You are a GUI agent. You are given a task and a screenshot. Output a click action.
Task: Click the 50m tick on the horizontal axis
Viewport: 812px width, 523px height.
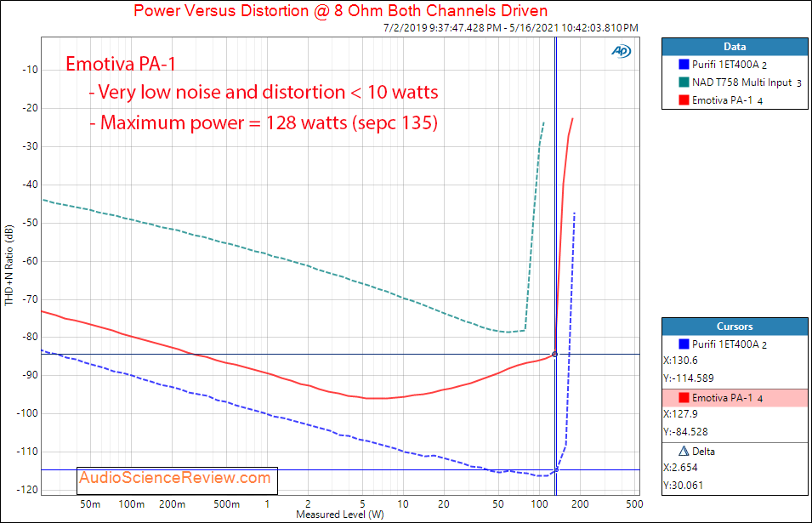(90, 503)
